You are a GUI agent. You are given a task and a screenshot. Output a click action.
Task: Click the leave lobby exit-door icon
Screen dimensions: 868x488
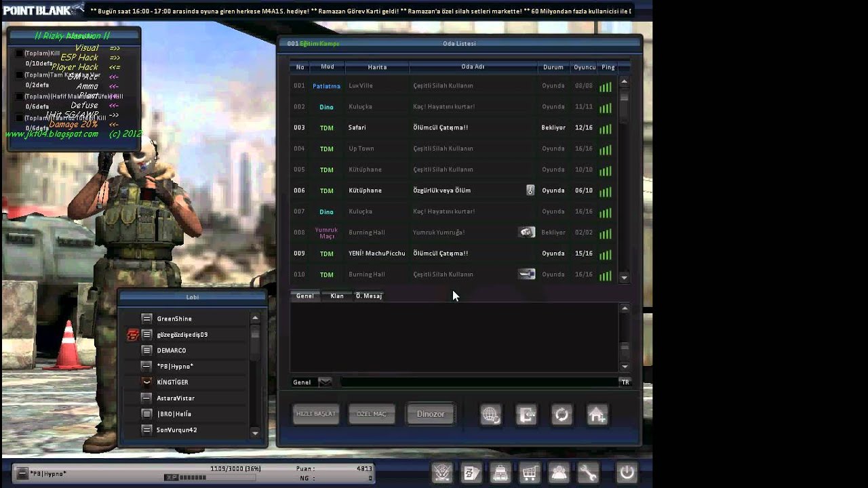tap(526, 414)
